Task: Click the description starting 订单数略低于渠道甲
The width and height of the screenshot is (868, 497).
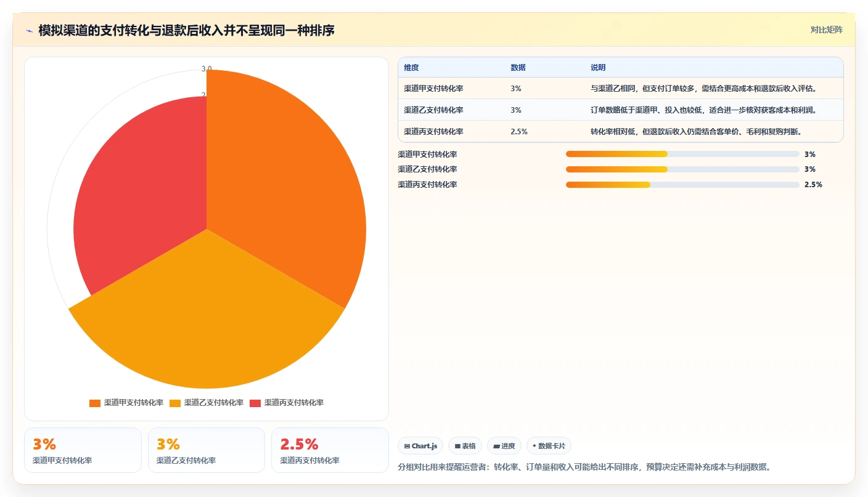Action: [x=703, y=110]
